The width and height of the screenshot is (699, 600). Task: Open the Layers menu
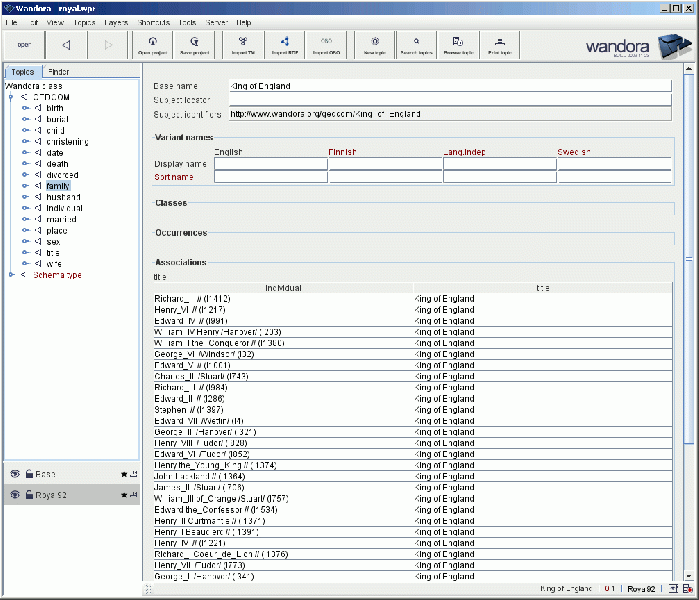[115, 22]
